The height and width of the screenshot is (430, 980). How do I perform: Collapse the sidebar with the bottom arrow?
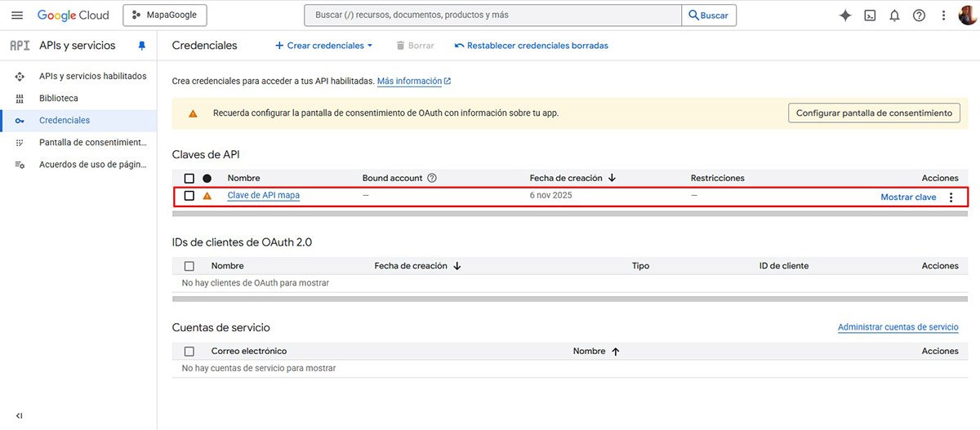(20, 415)
